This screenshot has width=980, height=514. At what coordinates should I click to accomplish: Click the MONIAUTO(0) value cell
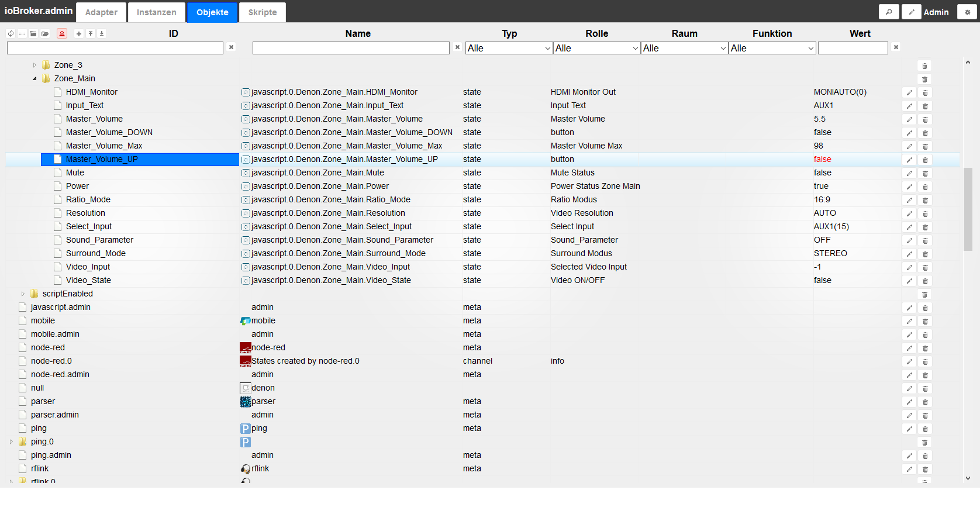[840, 92]
